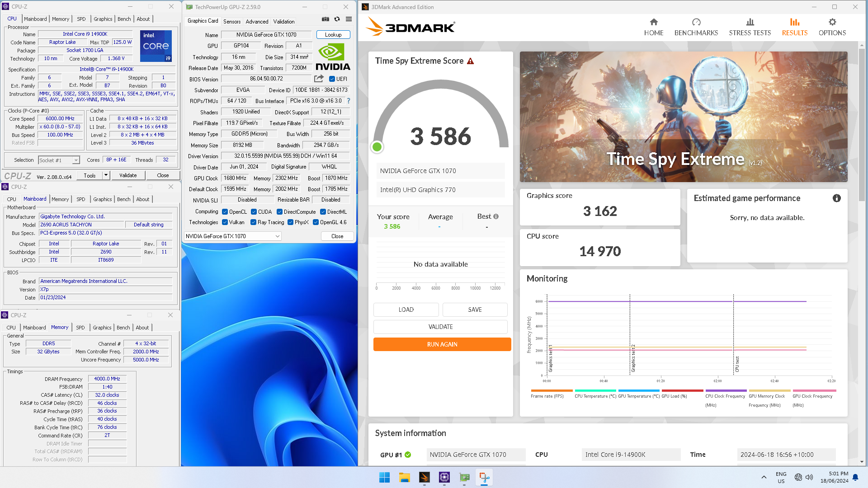This screenshot has height=488, width=868.
Task: Open STRESS TESTS in 3DMark
Action: pos(750,27)
